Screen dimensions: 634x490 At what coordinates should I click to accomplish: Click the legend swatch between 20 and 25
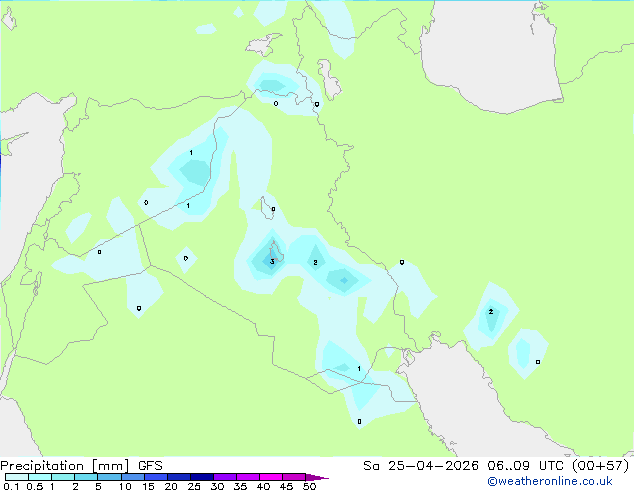click(x=178, y=477)
